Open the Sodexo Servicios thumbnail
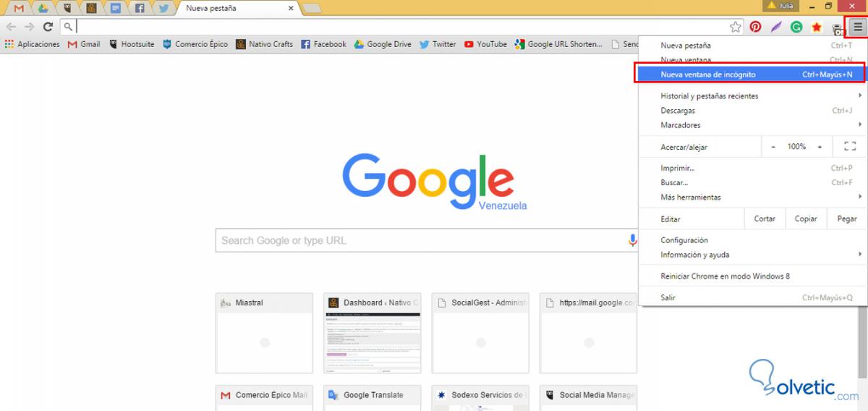The image size is (868, 411). click(480, 398)
